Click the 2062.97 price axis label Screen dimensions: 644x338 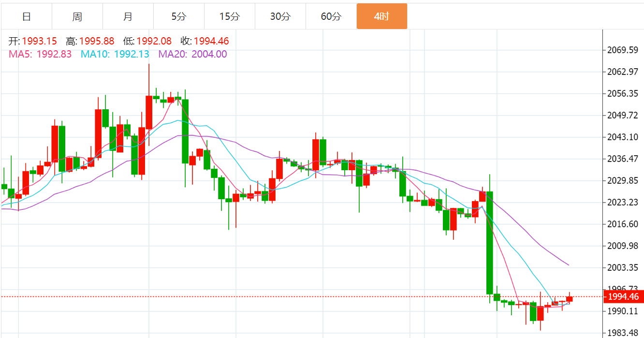(x=623, y=72)
